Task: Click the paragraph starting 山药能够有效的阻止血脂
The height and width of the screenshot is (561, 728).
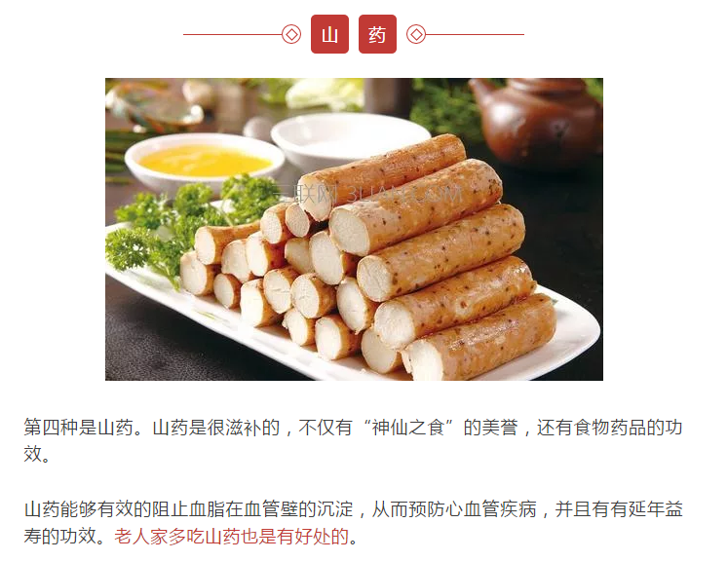Action: pos(353,522)
